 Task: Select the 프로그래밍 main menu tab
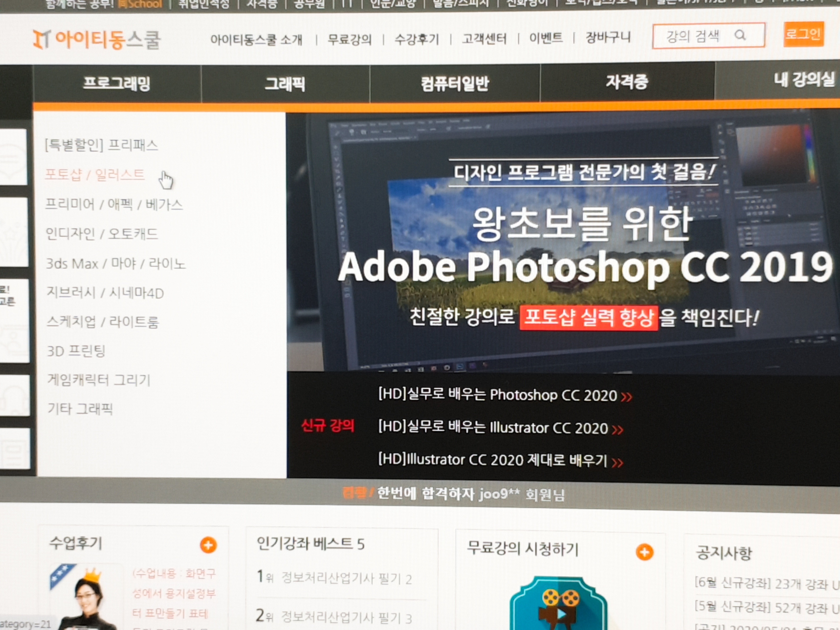pyautogui.click(x=117, y=84)
